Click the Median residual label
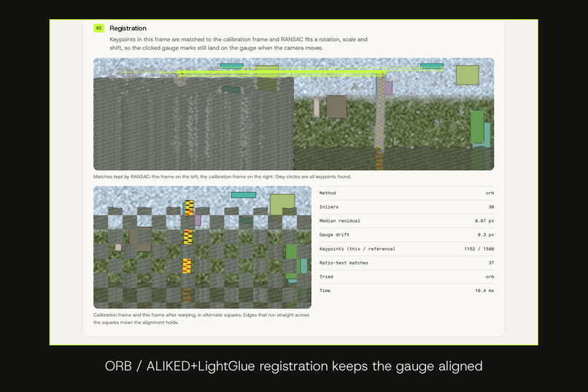 click(x=339, y=221)
